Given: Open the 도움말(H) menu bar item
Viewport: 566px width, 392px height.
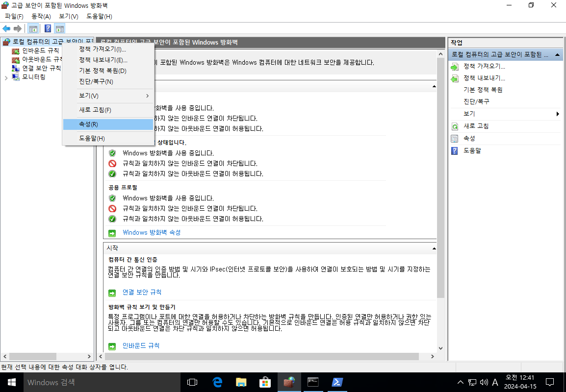Looking at the screenshot, I should point(99,16).
